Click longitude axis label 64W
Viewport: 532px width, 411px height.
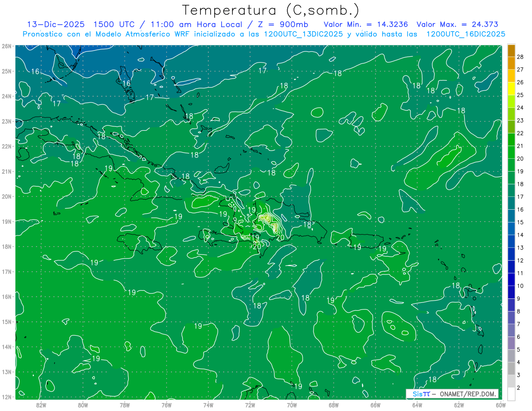click(x=417, y=404)
